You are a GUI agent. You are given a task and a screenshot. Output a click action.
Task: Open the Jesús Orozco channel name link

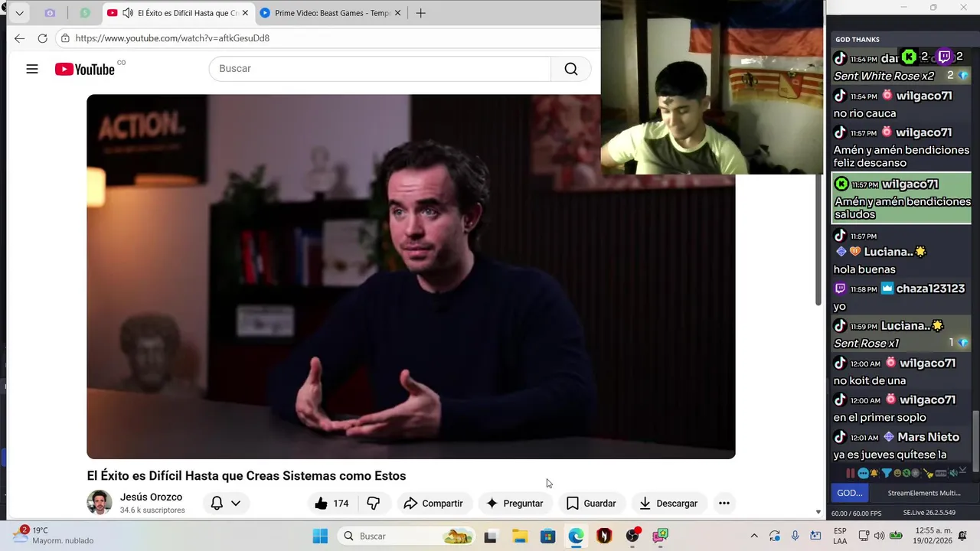[151, 497]
